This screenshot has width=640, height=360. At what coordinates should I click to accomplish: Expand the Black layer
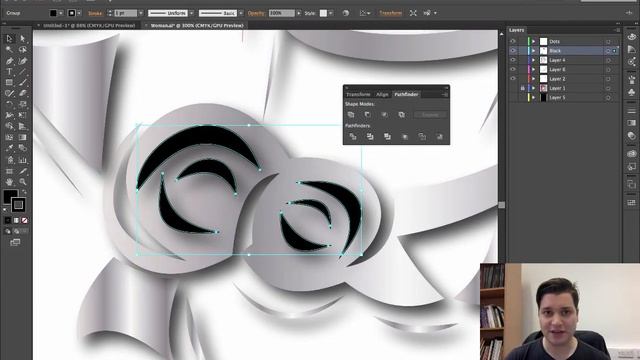[533, 51]
